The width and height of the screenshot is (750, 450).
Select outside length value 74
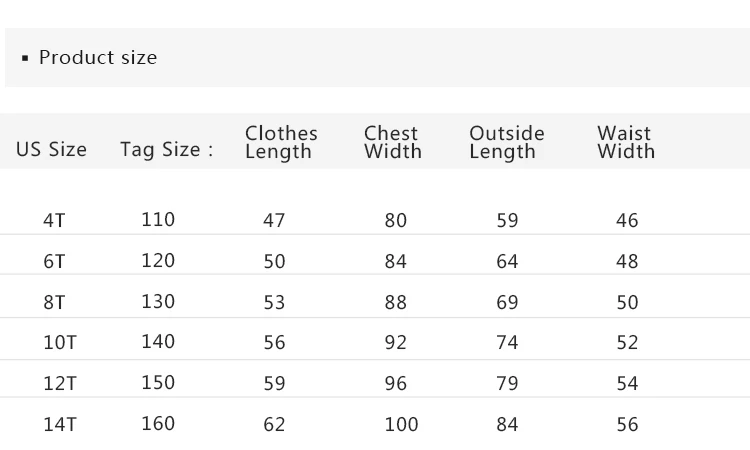pos(507,343)
